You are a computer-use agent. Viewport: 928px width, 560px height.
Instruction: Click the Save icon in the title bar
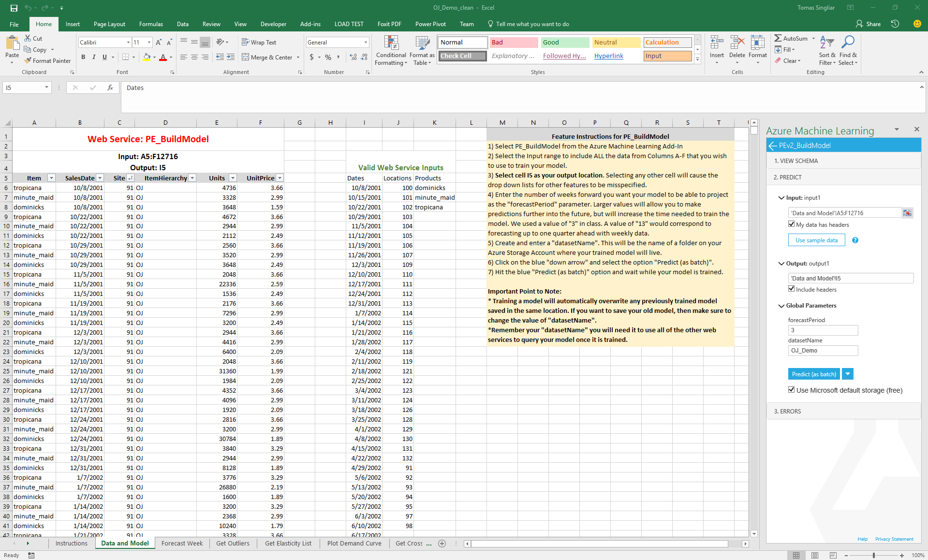click(x=14, y=8)
